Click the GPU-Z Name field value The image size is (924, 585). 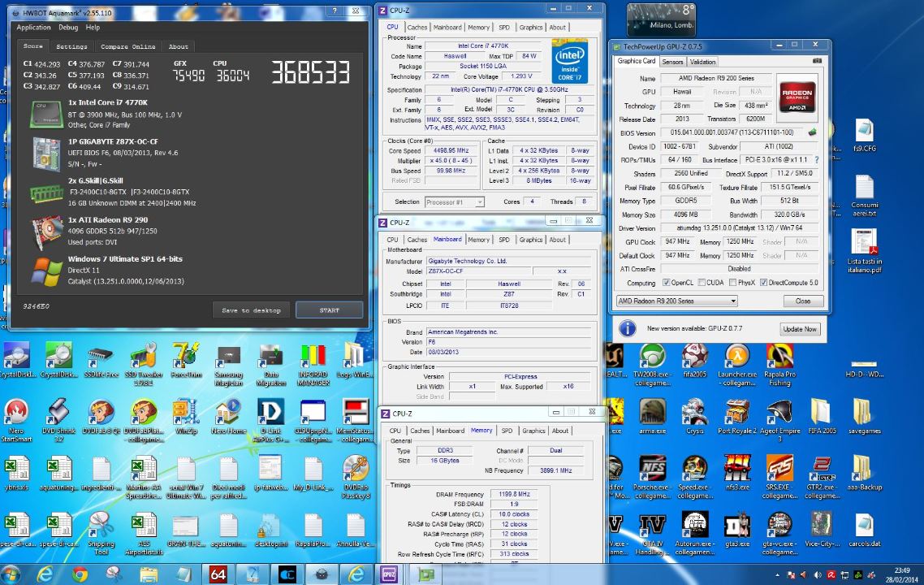pos(715,79)
